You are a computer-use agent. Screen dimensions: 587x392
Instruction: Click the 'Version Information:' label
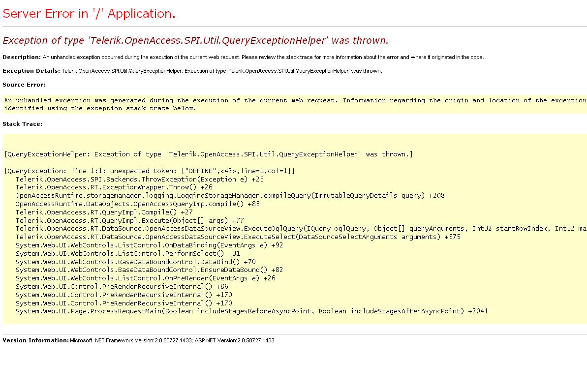click(35, 340)
